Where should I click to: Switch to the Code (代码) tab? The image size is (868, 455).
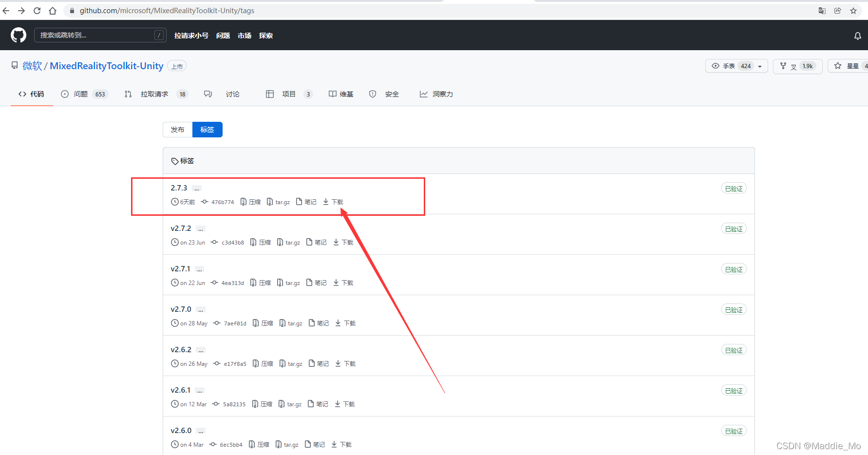coord(32,94)
